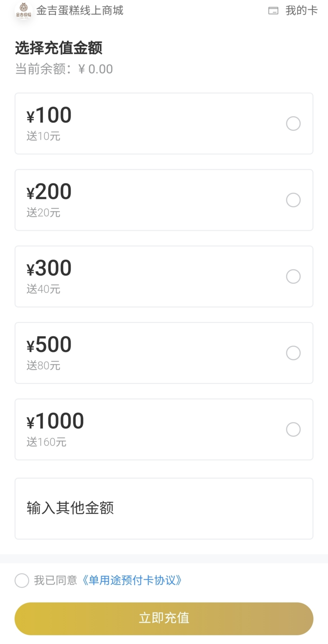
Task: Click the 金吉蛋糕线上商城 store name
Action: 80,10
